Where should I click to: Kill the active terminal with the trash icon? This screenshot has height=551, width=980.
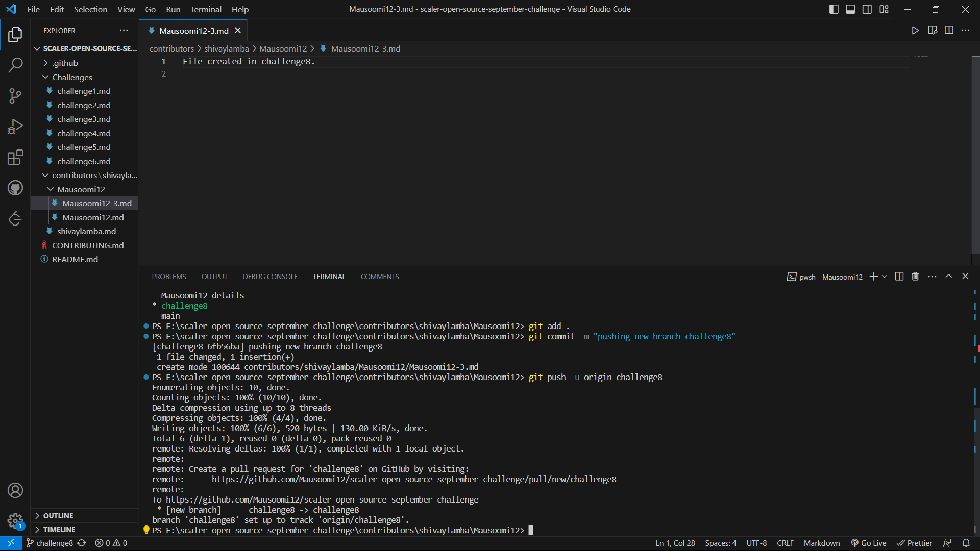coord(915,276)
